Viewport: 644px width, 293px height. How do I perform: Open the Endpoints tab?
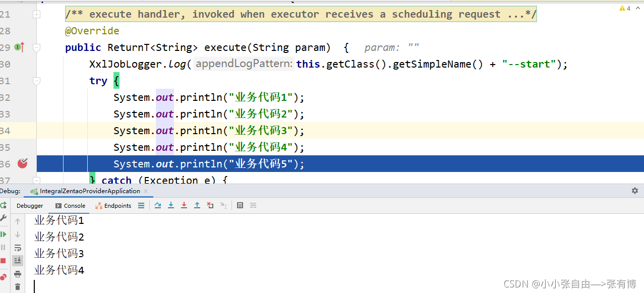pos(113,206)
